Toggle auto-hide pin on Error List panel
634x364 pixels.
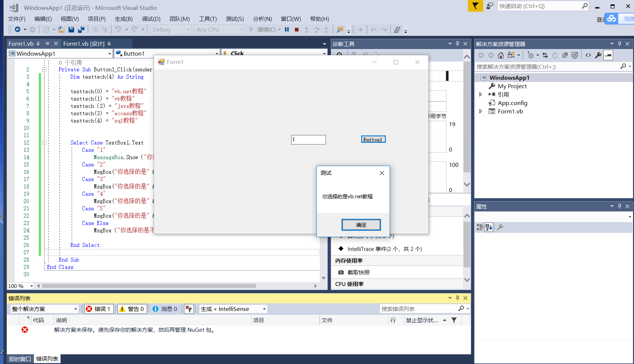pos(457,298)
